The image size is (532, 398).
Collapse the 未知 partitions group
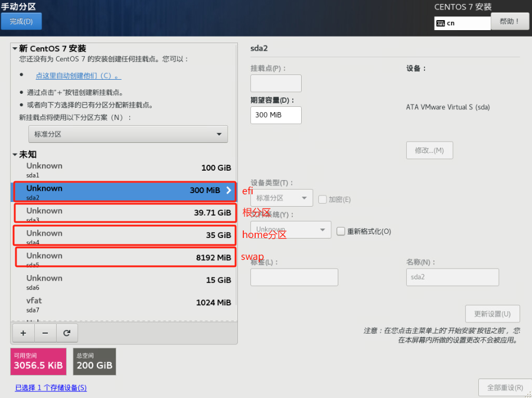point(15,155)
